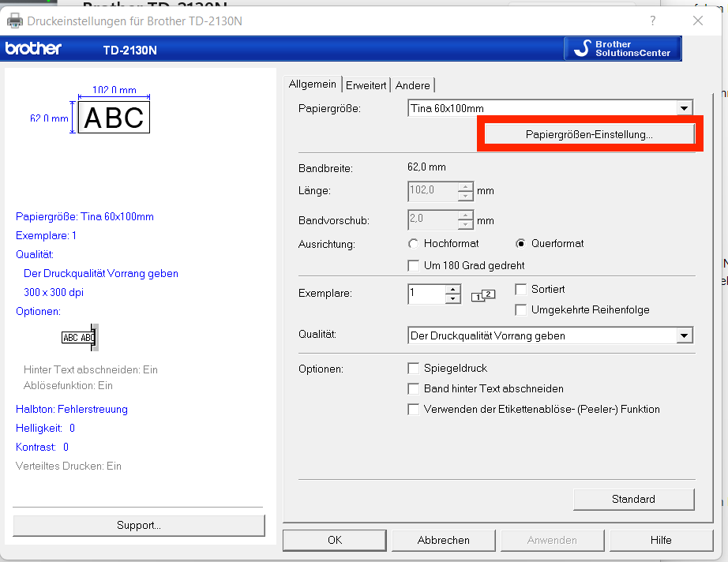Click the 'Papiergröße: Tina 60x100mm' summary text
The width and height of the screenshot is (728, 562).
click(x=84, y=217)
